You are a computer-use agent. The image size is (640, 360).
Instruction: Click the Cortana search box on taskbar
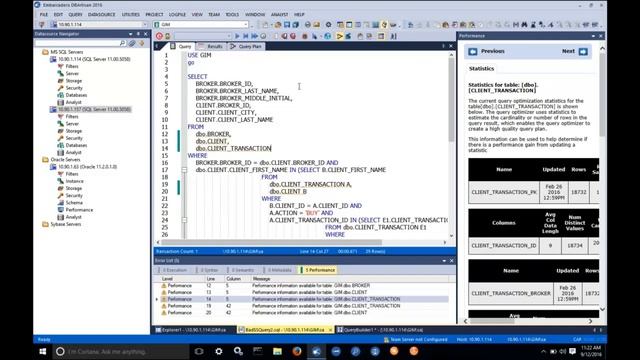[120, 351]
